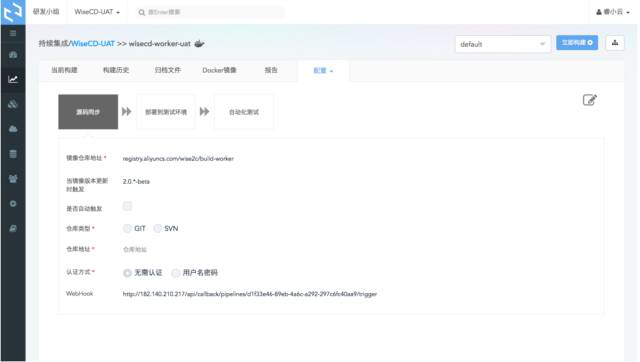Select the 部署到测试环境 pipeline stage
The height and width of the screenshot is (362, 640).
click(x=166, y=112)
